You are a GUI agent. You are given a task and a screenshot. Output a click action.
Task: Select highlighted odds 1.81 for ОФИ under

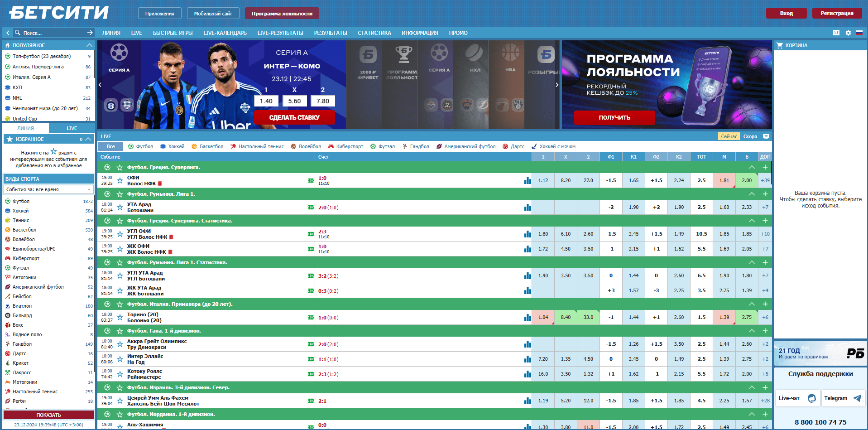pyautogui.click(x=724, y=180)
